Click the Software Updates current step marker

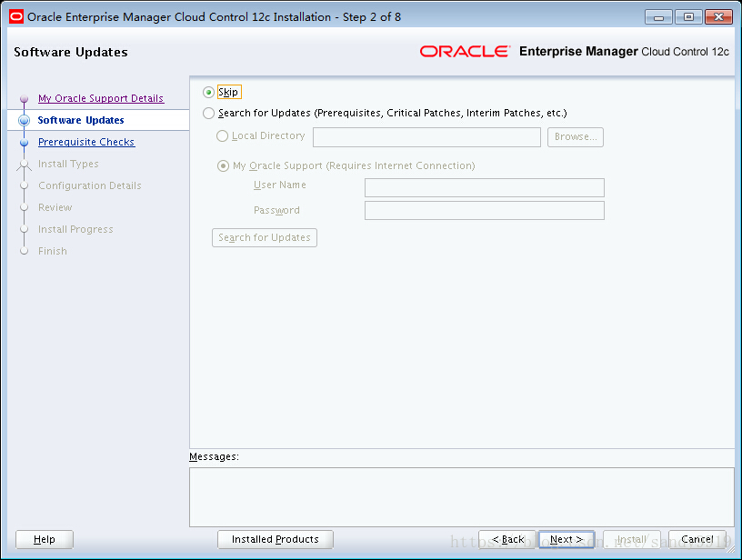tap(25, 120)
